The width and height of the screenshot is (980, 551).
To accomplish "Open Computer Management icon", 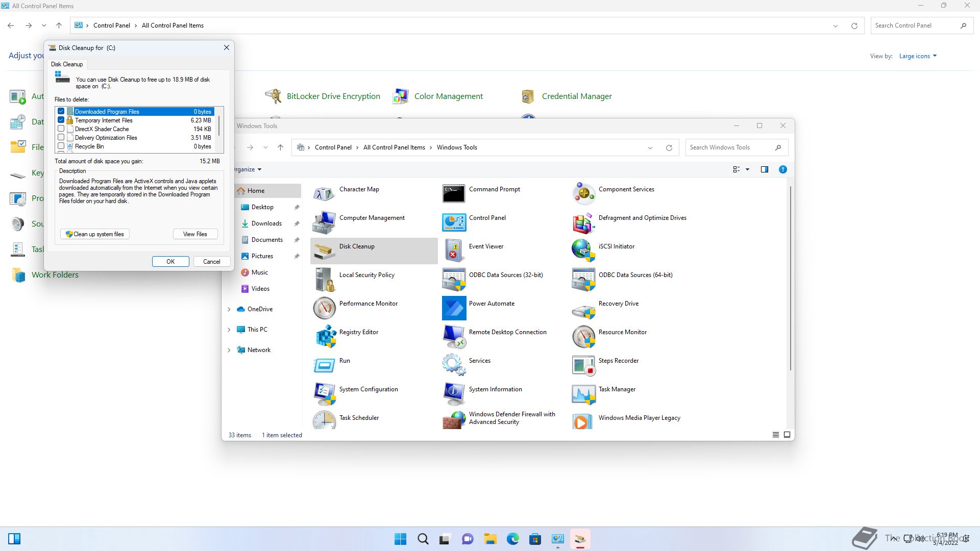I will pos(324,222).
